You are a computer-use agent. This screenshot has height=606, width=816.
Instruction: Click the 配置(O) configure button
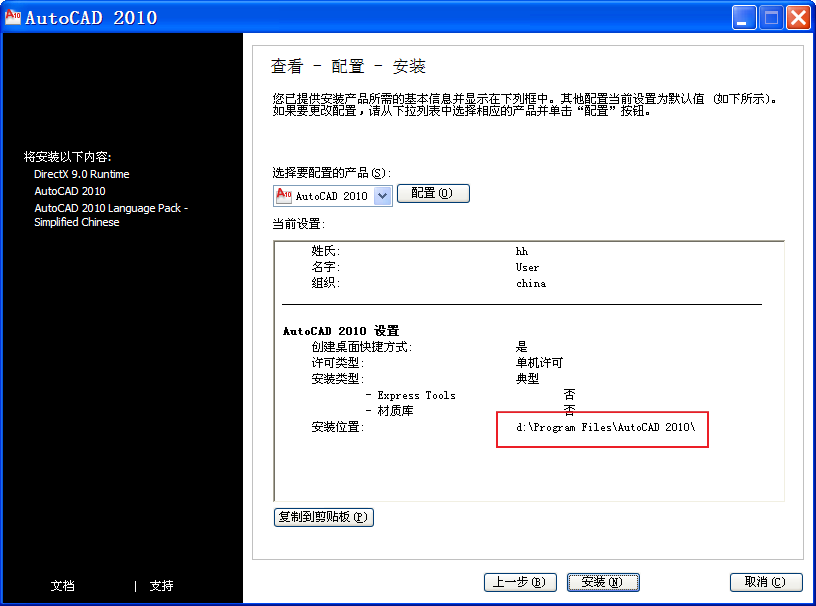coord(433,193)
